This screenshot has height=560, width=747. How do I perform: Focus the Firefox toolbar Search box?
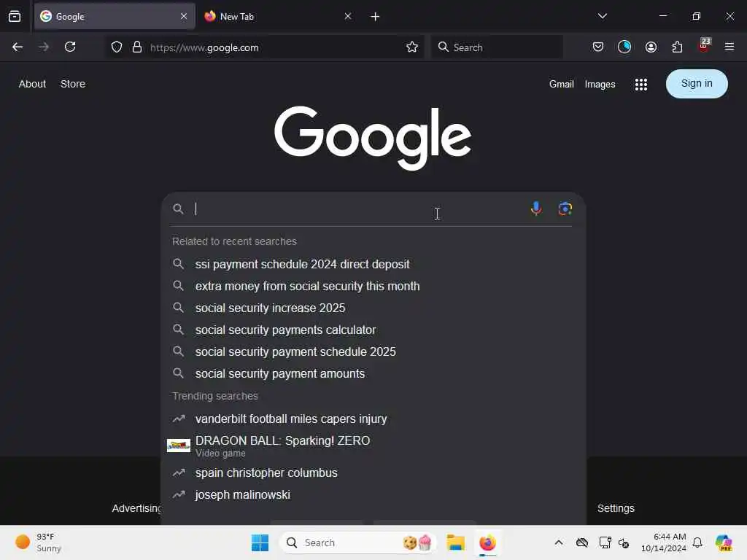[x=497, y=47]
